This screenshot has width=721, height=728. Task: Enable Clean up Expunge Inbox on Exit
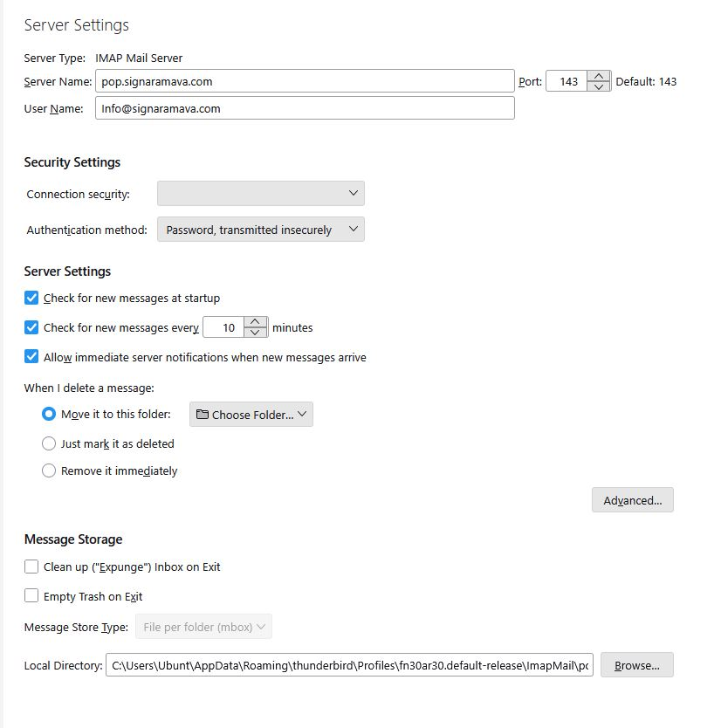click(31, 567)
